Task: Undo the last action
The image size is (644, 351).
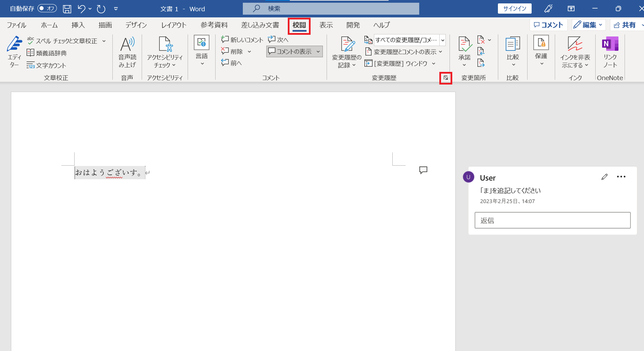Action: tap(81, 9)
